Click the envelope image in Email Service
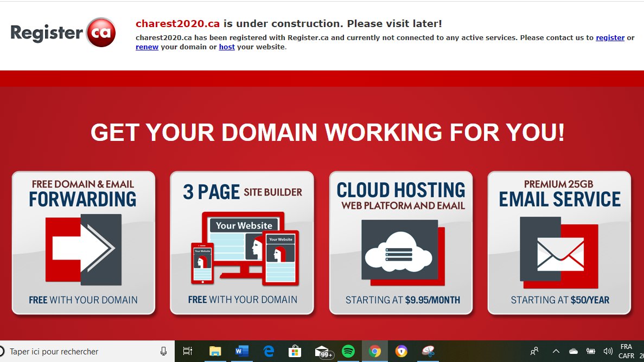This screenshot has width=644, height=362. (x=559, y=253)
